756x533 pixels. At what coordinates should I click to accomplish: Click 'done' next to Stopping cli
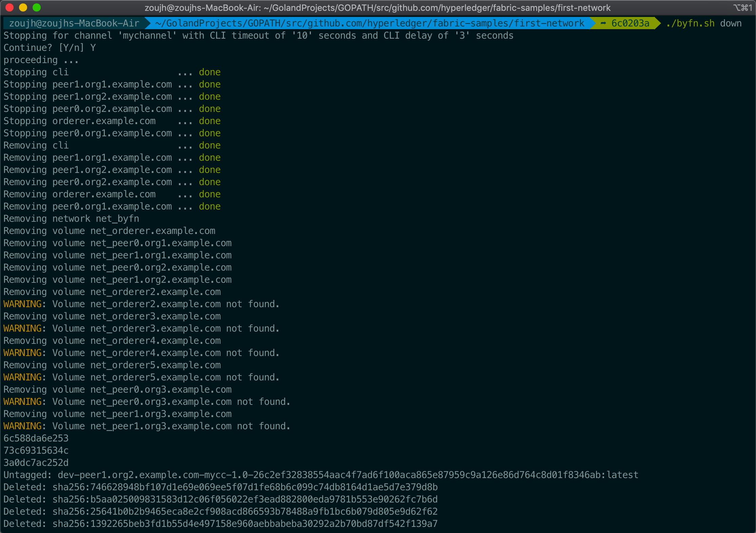210,72
